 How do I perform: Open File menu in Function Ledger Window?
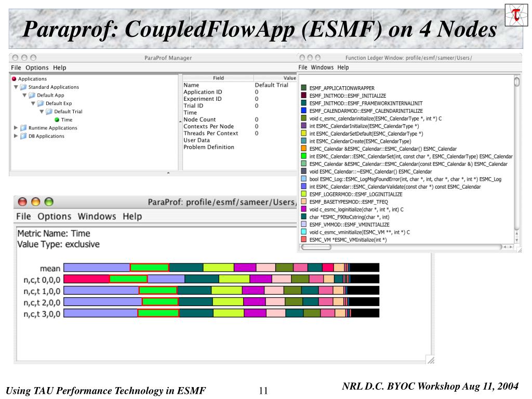point(303,67)
